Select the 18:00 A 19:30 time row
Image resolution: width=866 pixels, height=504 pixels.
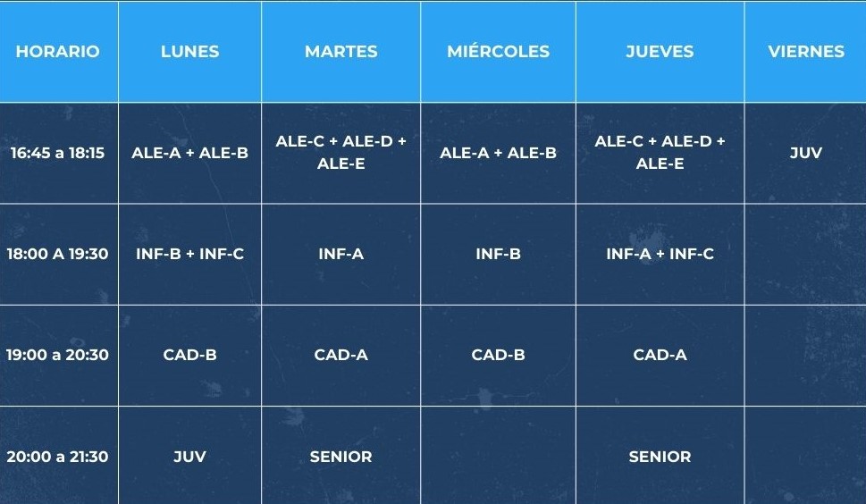click(59, 254)
